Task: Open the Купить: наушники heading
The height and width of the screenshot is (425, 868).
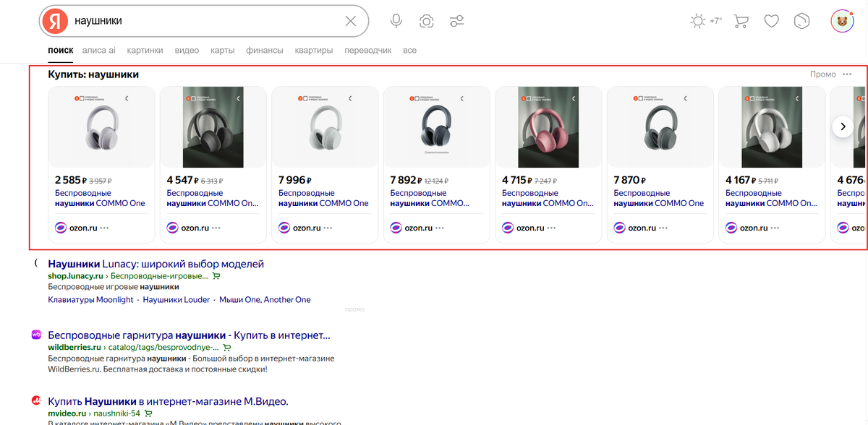Action: tap(93, 74)
